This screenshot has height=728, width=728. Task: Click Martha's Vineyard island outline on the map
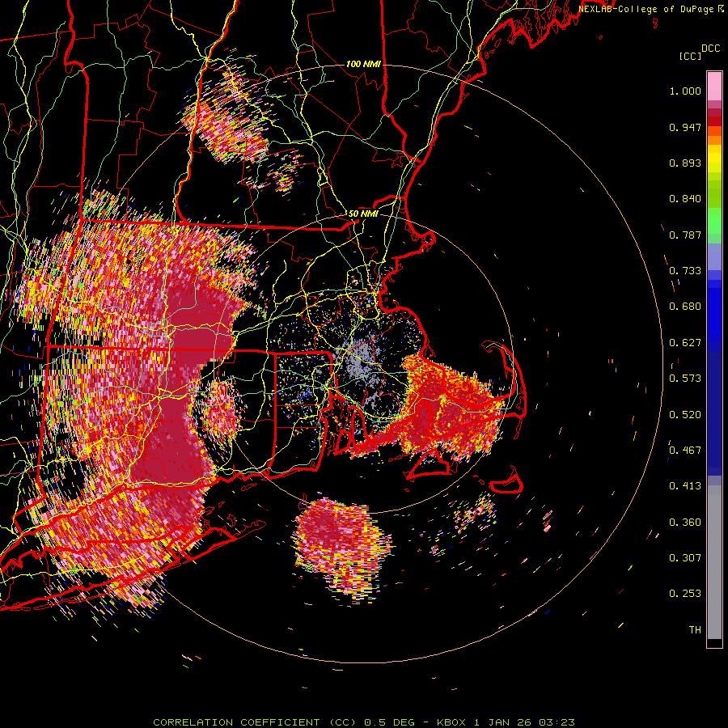[430, 466]
